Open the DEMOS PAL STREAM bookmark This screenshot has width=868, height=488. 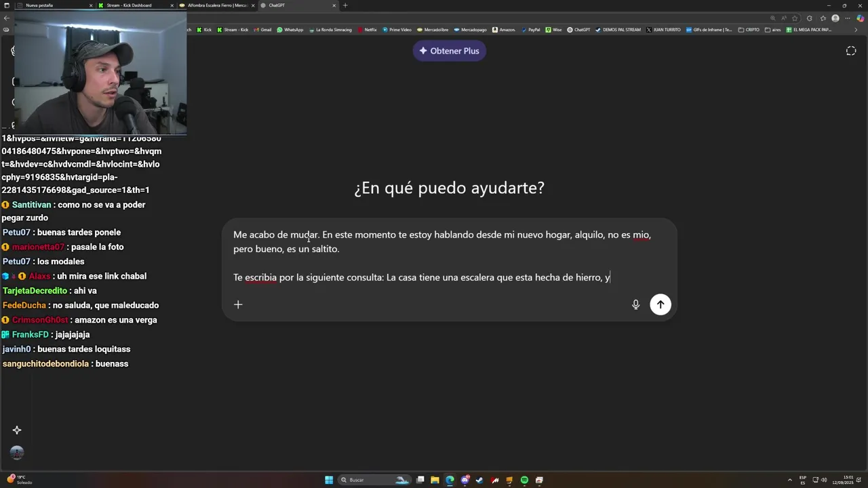click(x=618, y=30)
